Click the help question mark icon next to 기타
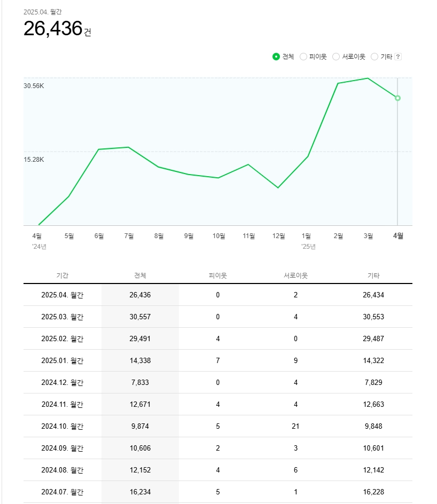 click(398, 57)
